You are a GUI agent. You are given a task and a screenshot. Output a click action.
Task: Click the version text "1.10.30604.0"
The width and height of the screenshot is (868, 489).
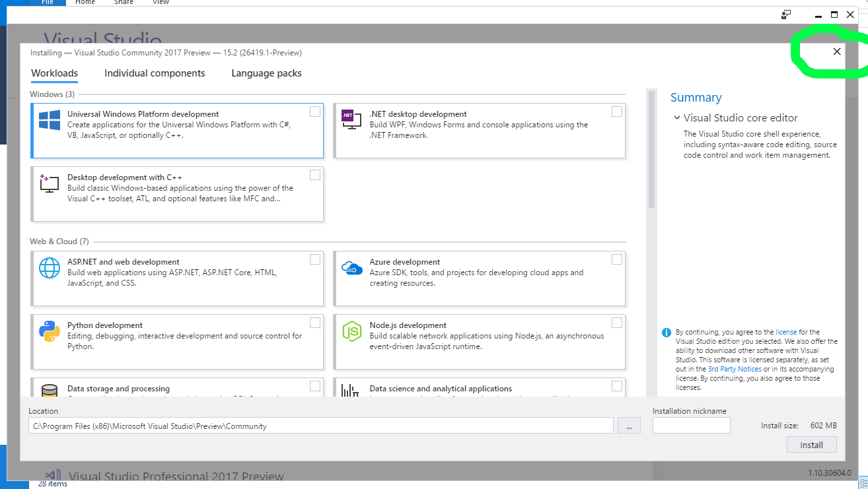pyautogui.click(x=830, y=473)
